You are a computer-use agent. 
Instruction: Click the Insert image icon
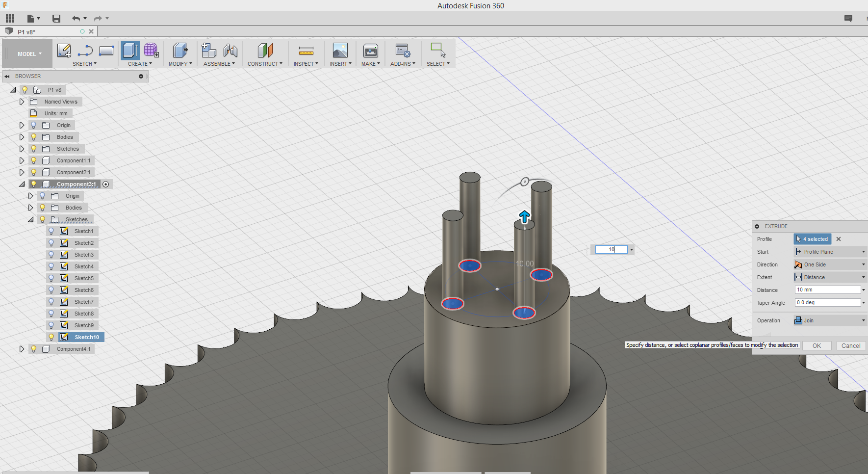(x=340, y=50)
